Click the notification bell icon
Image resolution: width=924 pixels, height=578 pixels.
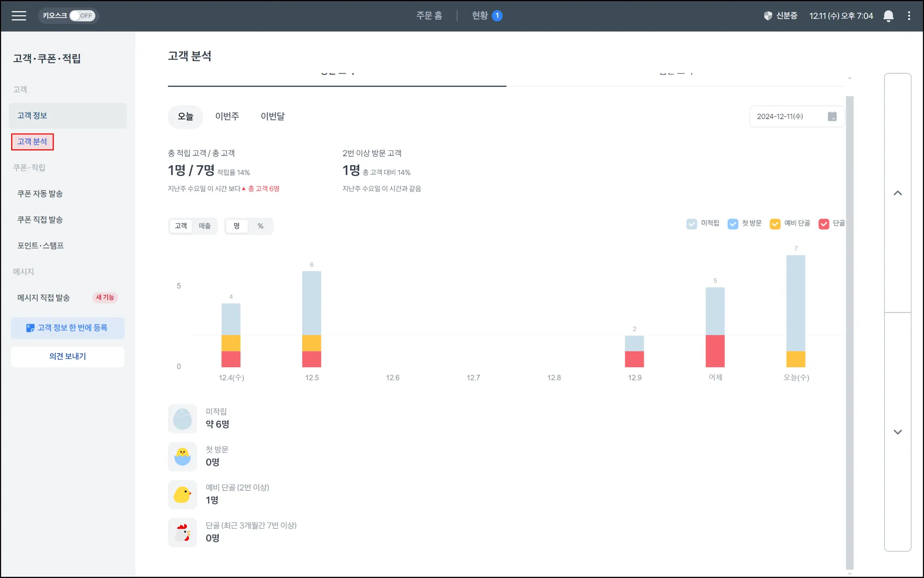point(888,16)
